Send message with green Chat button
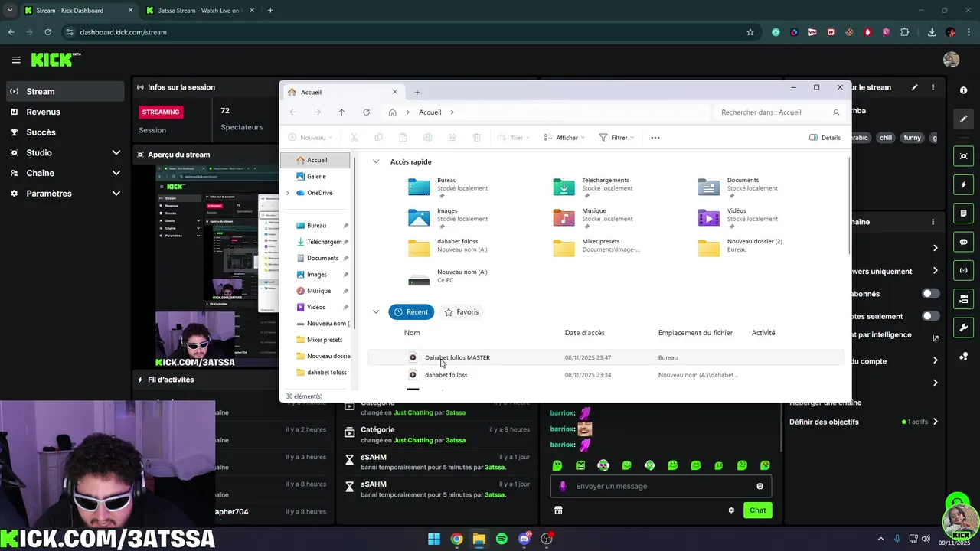Viewport: 980px width, 551px height. click(757, 510)
